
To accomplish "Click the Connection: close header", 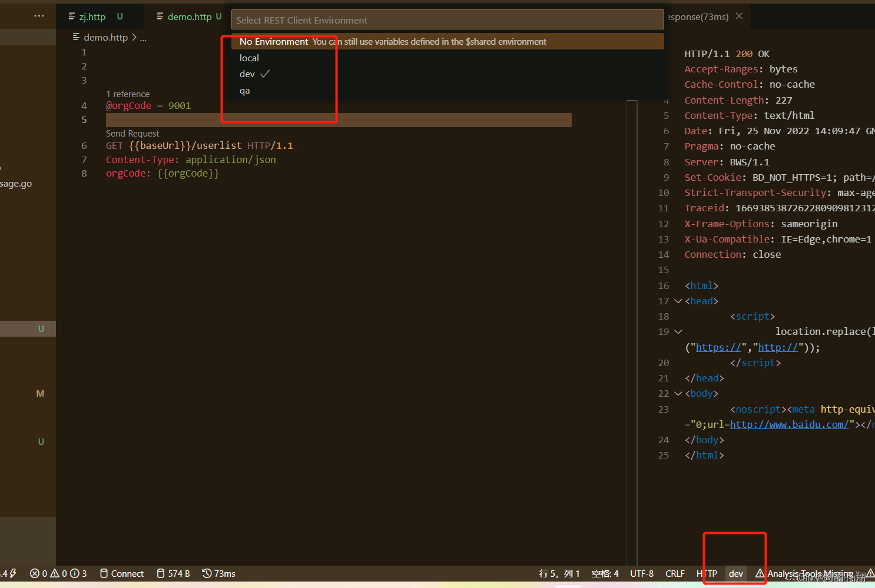I will (x=733, y=254).
